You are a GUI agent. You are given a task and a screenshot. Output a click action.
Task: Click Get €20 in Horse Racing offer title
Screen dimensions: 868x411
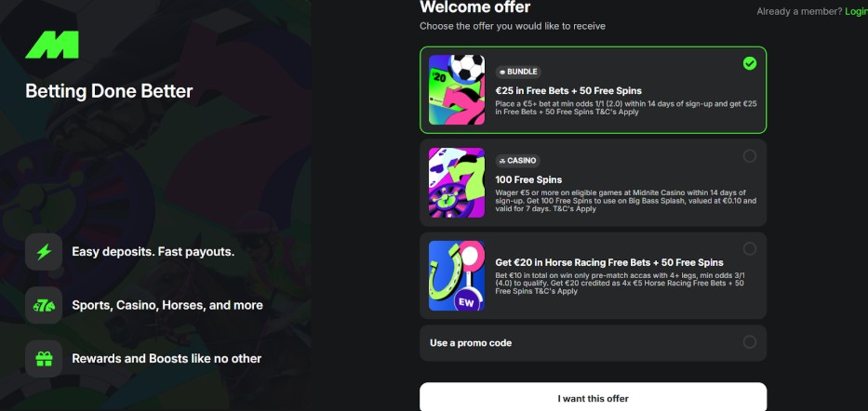609,262
